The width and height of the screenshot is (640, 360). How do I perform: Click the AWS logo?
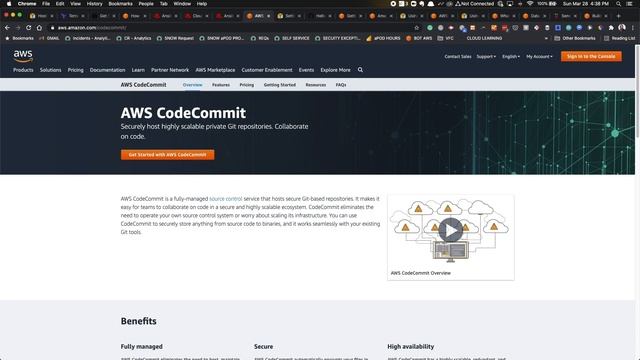pos(23,56)
